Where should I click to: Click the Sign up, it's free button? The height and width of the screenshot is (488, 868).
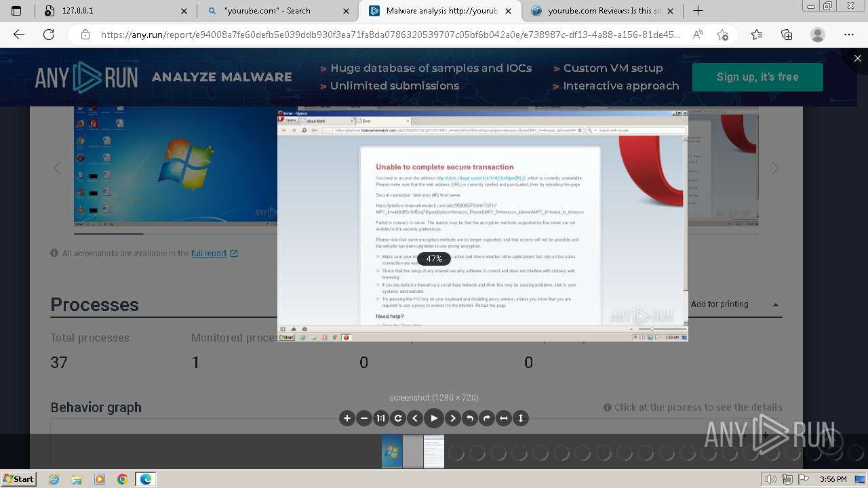click(x=757, y=77)
